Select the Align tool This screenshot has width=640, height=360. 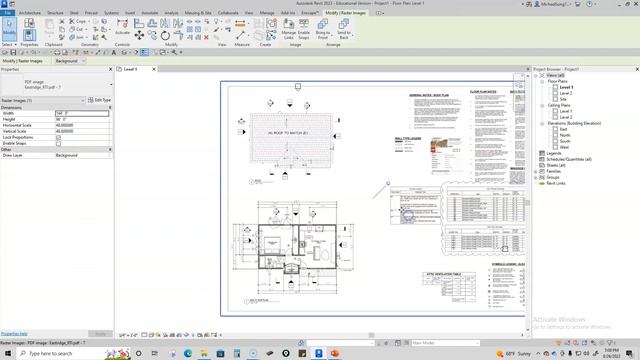pyautogui.click(x=139, y=23)
